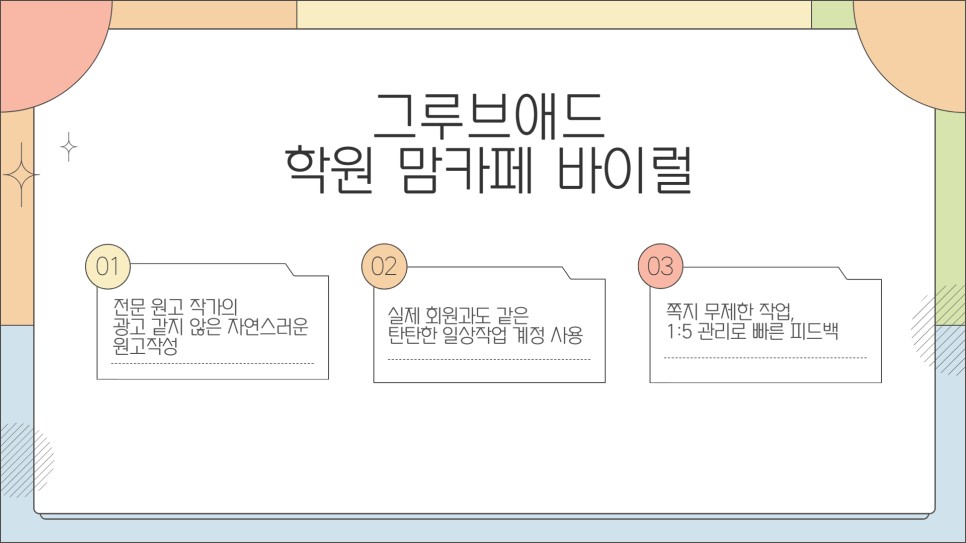
Task: Click the title line '학원 맘카페 바이럴'
Action: (488, 169)
